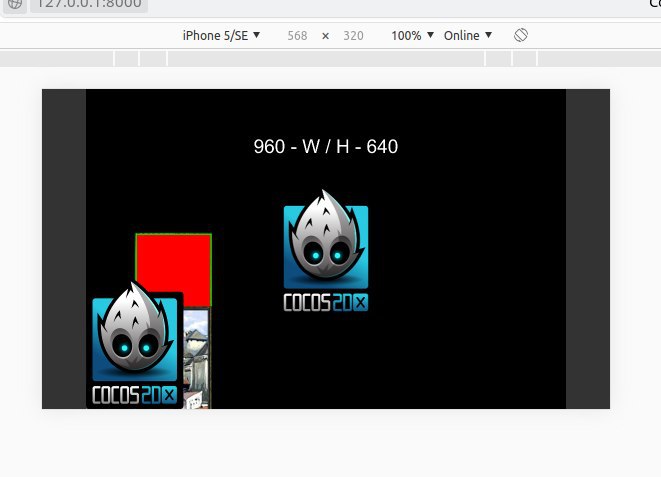The image size is (661, 477).
Task: Click the rotate device orientation icon
Action: pos(521,35)
